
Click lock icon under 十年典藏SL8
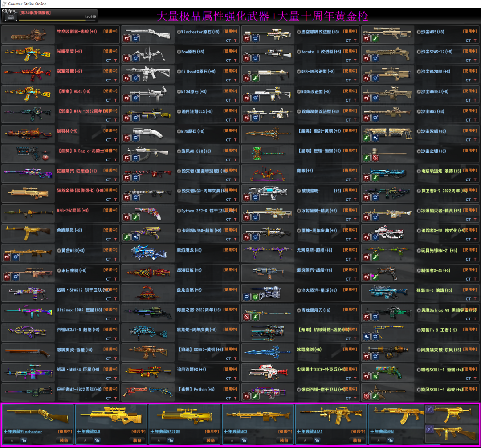97,440
